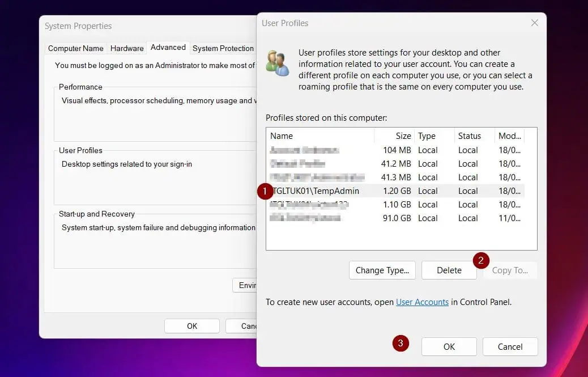Click the partially hidden Cancel button in System Properties
Screen dimensions: 588x377
click(241, 326)
